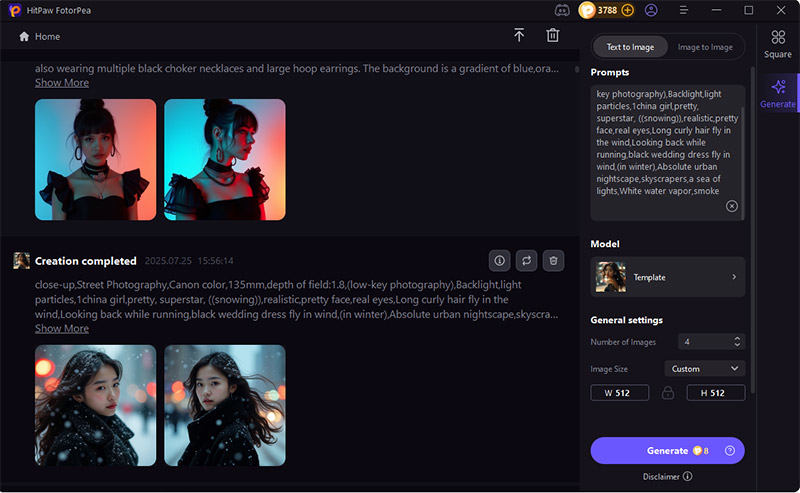Increase the Number of Images stepper
The image size is (800, 493).
click(x=737, y=338)
